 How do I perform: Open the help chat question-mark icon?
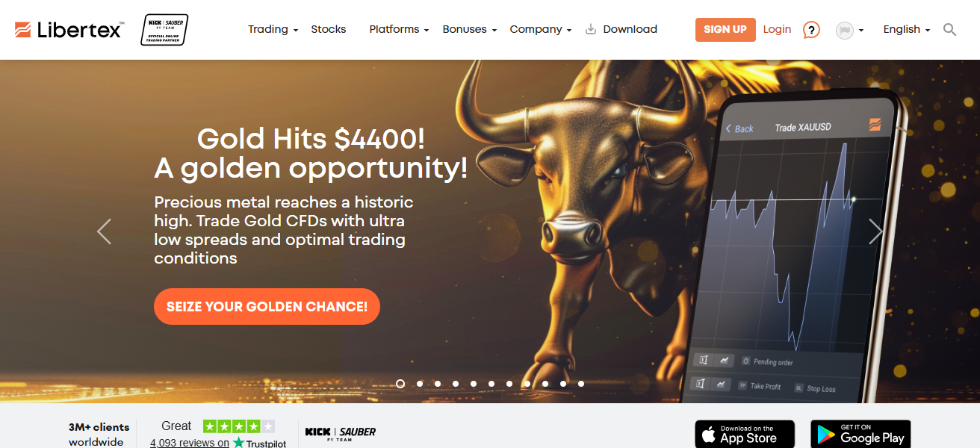tap(811, 30)
